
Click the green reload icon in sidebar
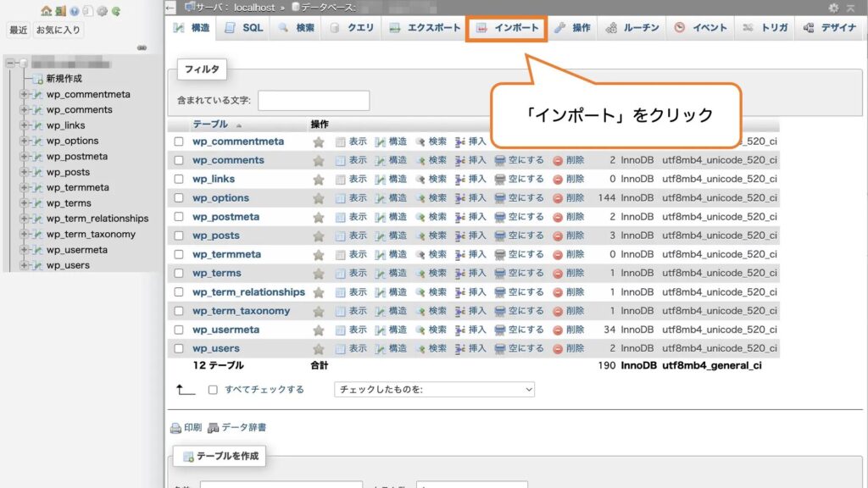tap(116, 10)
